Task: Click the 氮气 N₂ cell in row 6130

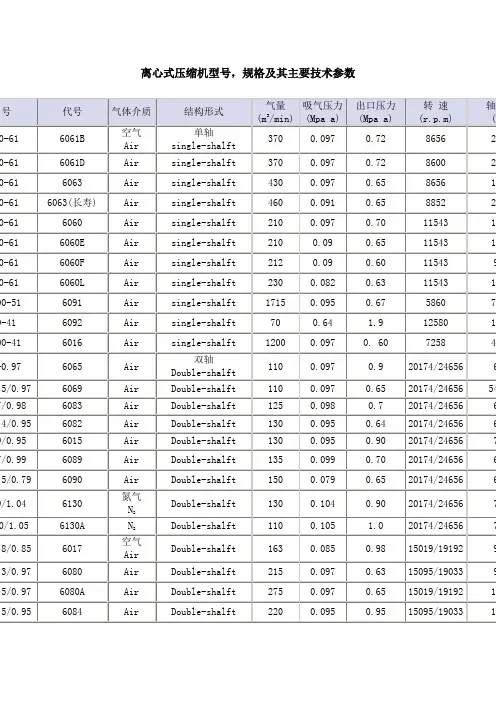Action: 132,504
